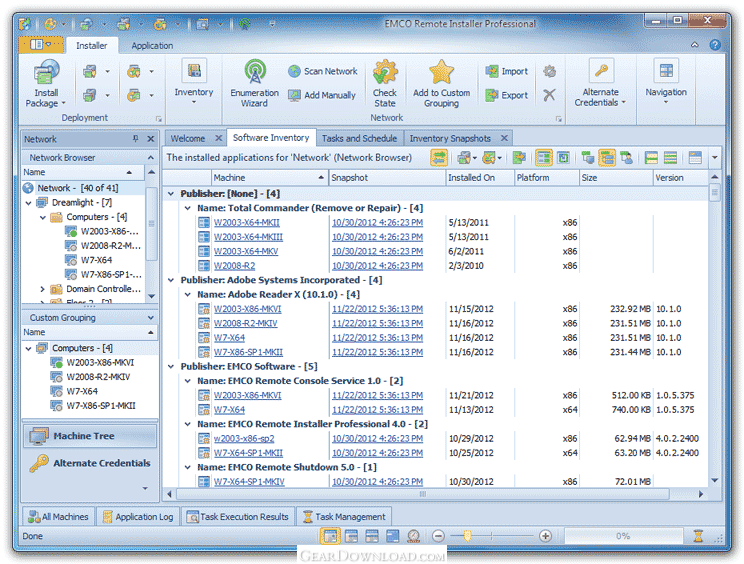Viewport: 744px width, 564px height.
Task: Open W7-X86-SP1-MKII snapshot link 11/22/2012
Action: (377, 352)
